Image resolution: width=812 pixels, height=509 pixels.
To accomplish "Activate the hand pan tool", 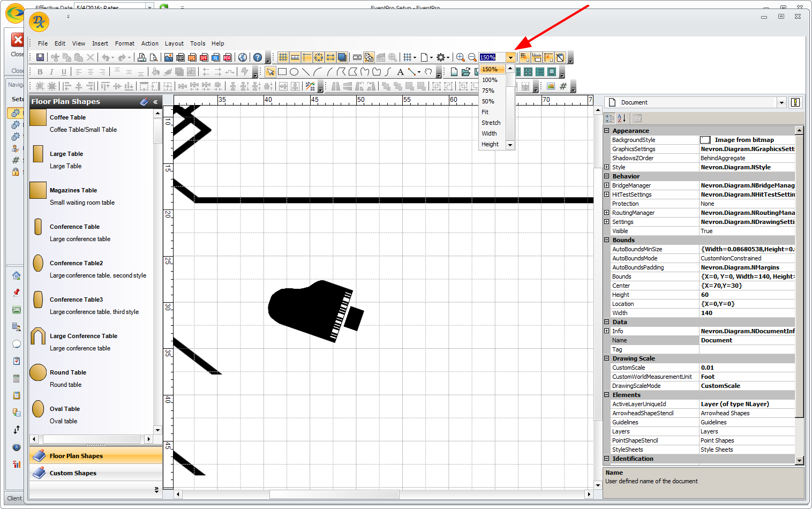I will (428, 72).
